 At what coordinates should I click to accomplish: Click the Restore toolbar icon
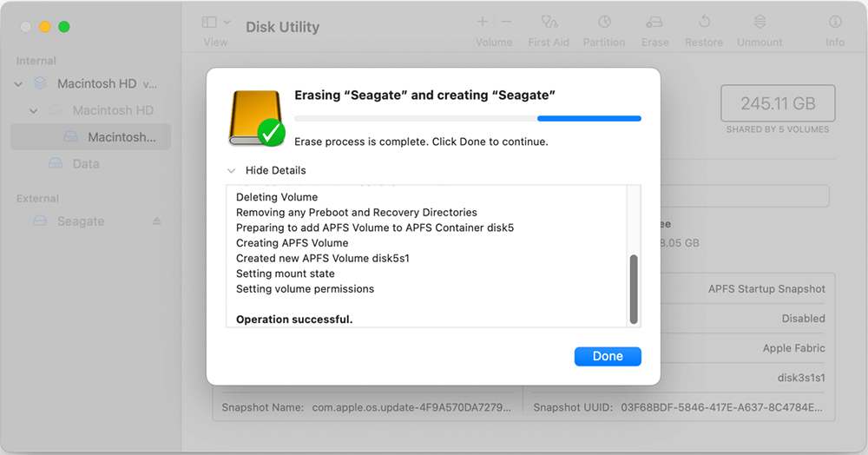(x=705, y=23)
